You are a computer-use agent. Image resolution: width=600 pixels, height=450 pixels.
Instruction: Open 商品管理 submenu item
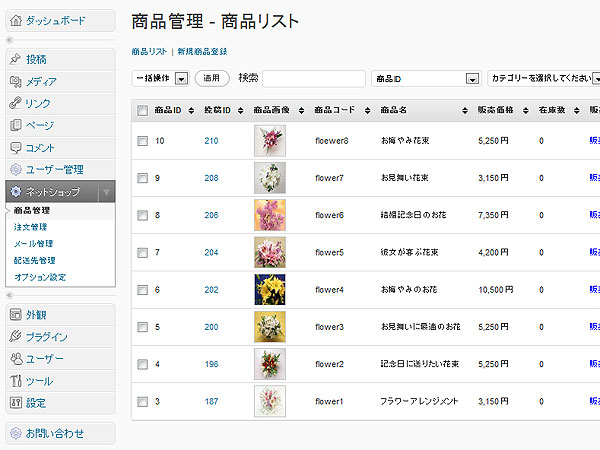tap(32, 210)
